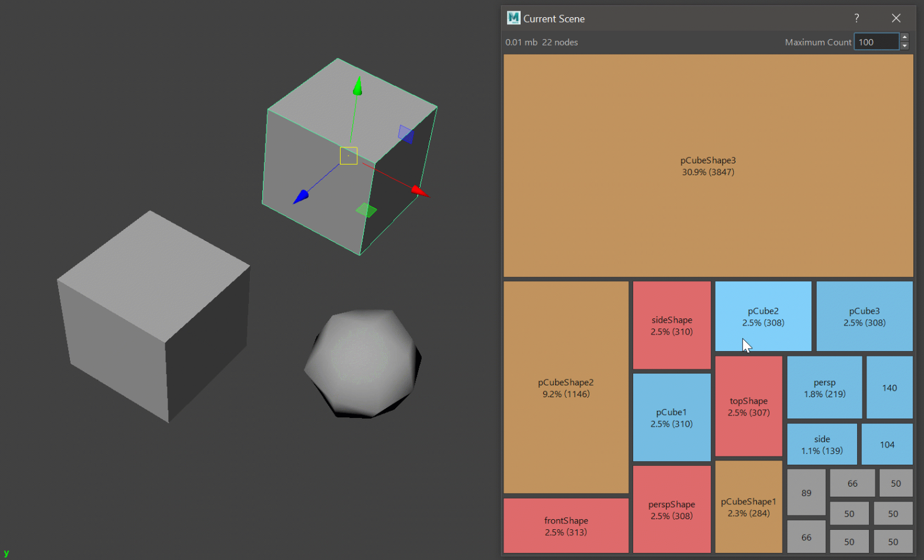Click the topShape red block
Screen dimensions: 924x560
tap(749, 406)
